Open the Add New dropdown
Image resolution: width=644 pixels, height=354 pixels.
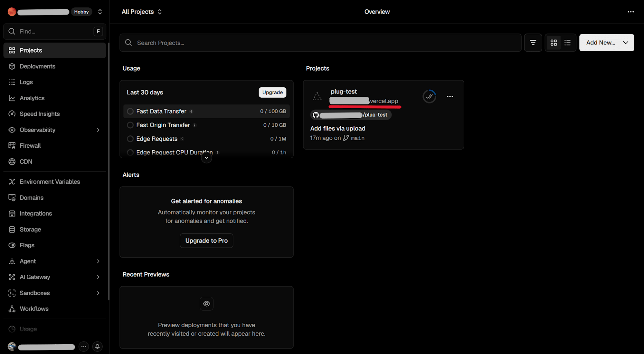pos(607,43)
